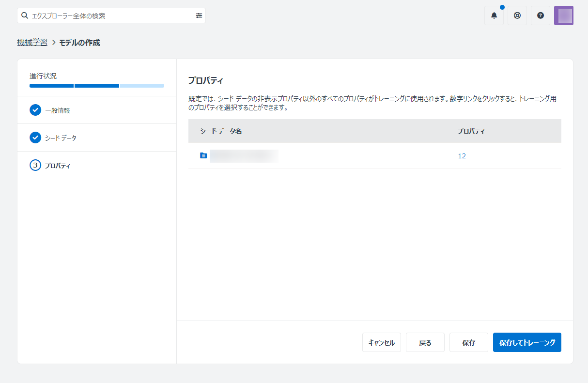Click the checkmark icon beside シード データ
588x383 pixels.
pos(35,138)
